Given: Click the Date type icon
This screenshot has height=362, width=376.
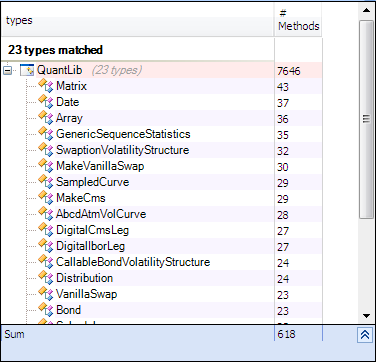Looking at the screenshot, I should 46,102.
